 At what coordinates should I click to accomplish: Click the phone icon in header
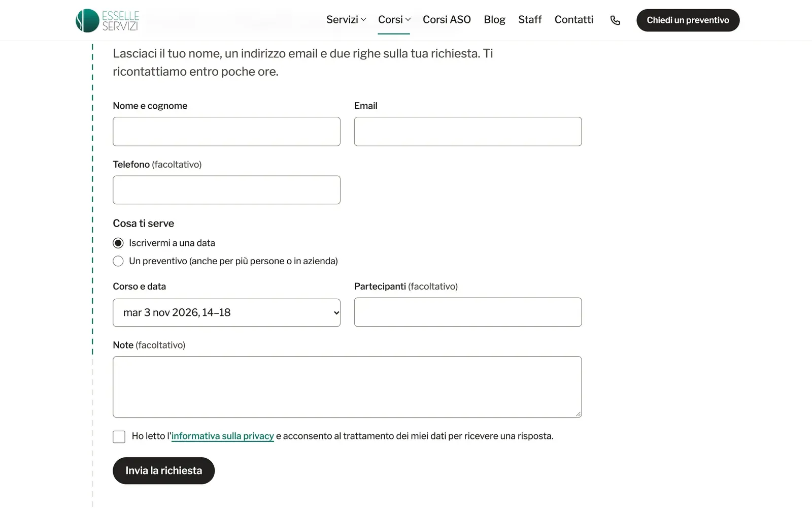tap(615, 20)
